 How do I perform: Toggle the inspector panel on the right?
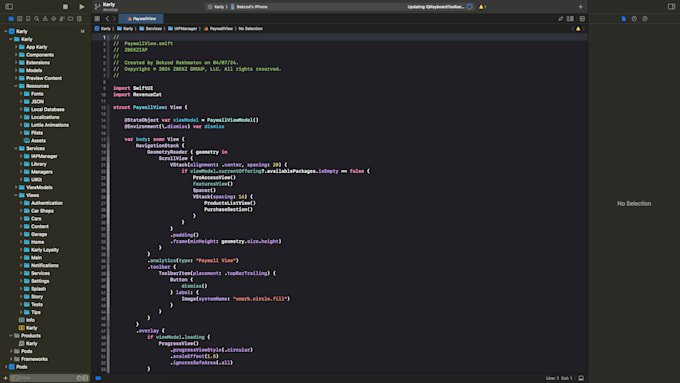(671, 7)
